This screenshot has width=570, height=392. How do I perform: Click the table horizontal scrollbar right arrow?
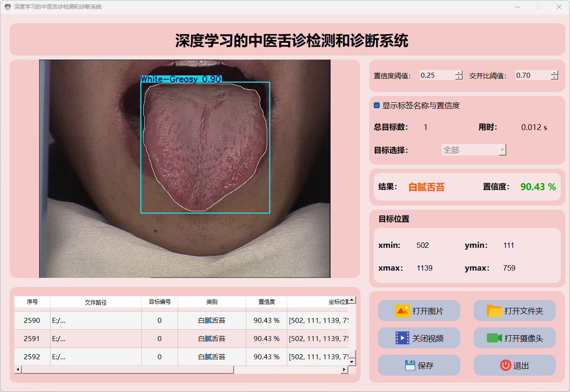click(344, 370)
